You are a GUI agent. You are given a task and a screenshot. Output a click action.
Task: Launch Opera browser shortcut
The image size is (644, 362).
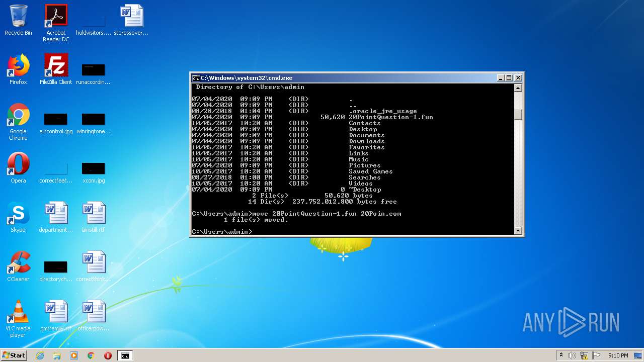pos(18,168)
